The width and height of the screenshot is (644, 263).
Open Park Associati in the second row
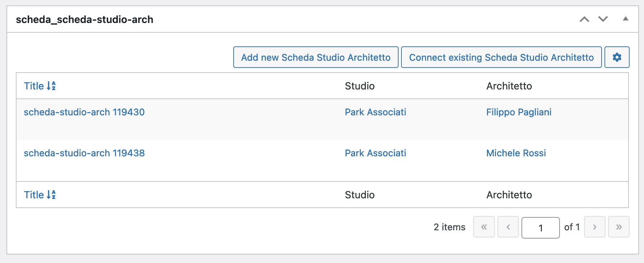coord(376,153)
